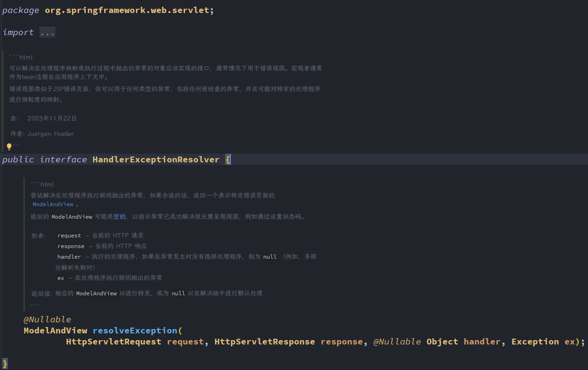Click the @Nullable annotation before Object handler
Image resolution: width=588 pixels, height=370 pixels.
coord(397,342)
